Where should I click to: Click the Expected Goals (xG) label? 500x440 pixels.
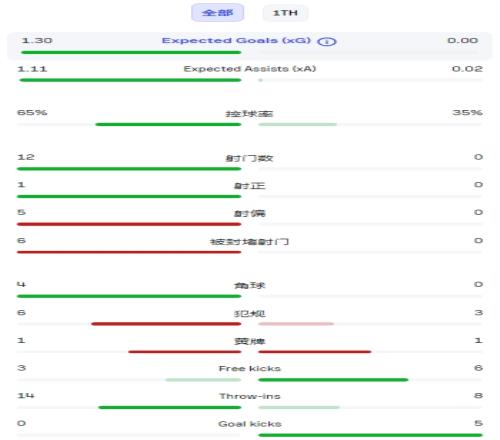[x=236, y=40]
